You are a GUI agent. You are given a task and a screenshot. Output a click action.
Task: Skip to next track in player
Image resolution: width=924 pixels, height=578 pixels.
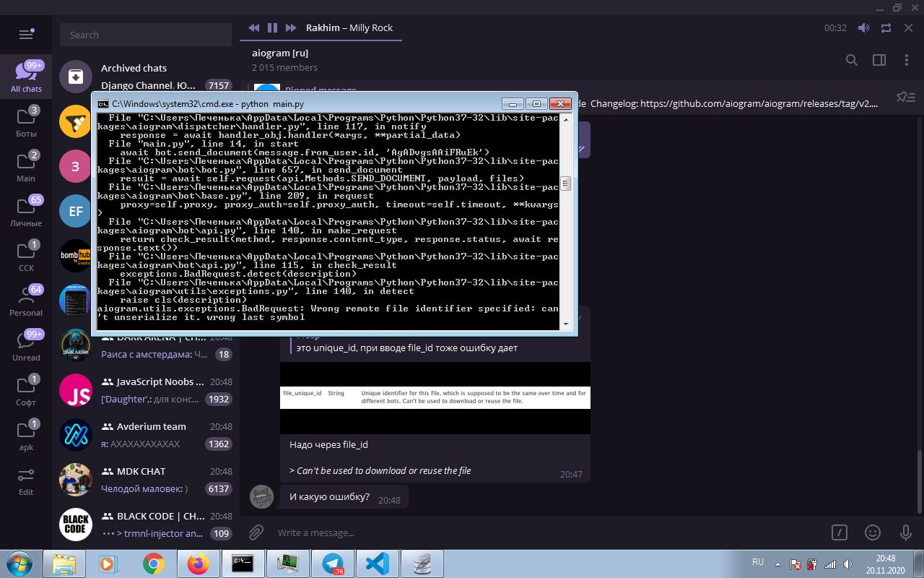[x=291, y=27]
